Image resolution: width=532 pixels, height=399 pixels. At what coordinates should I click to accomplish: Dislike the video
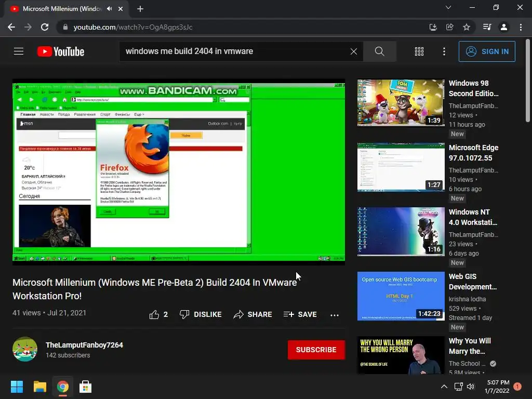pos(201,314)
